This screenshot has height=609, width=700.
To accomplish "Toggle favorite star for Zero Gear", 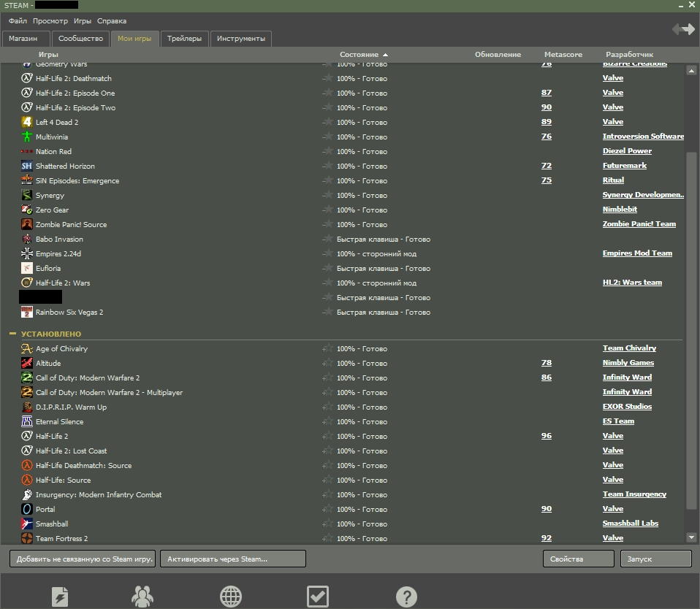I will (327, 210).
